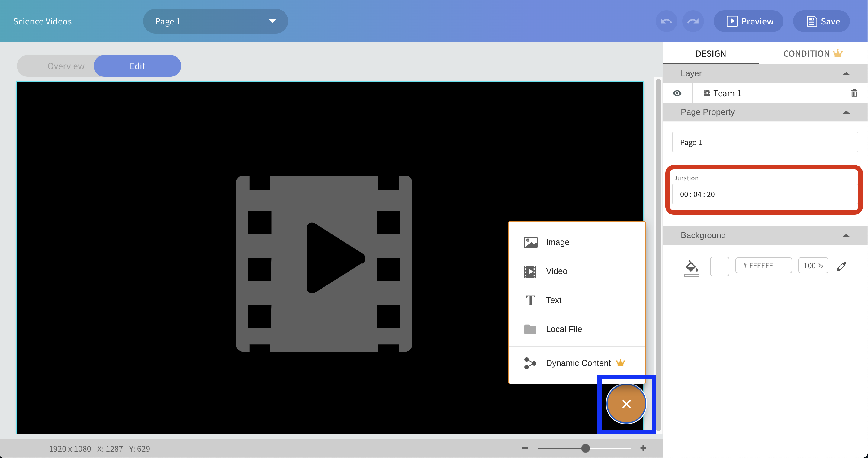Switch to Overview mode

66,66
